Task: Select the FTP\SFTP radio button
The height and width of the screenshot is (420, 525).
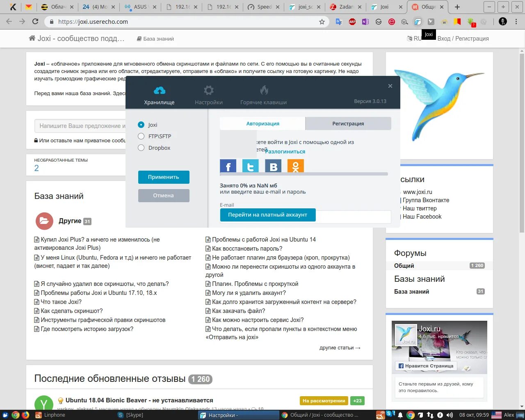Action: coord(141,136)
